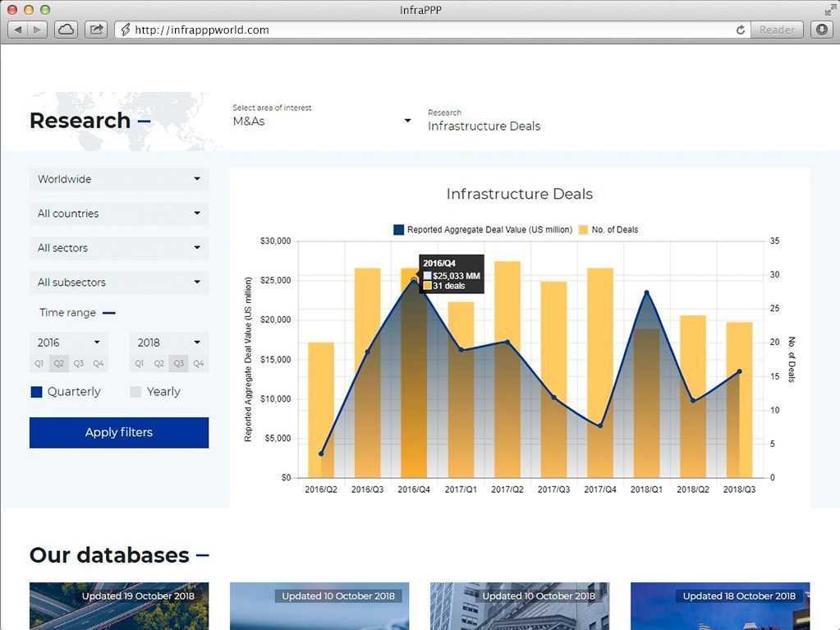The image size is (840, 630).
Task: Choose Q4 under the 2016 start year
Action: [x=99, y=363]
